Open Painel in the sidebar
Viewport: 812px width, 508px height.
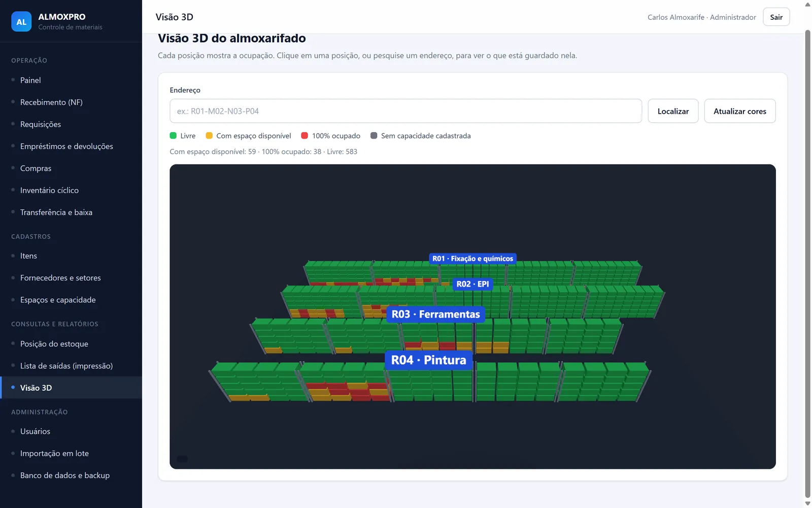point(30,80)
